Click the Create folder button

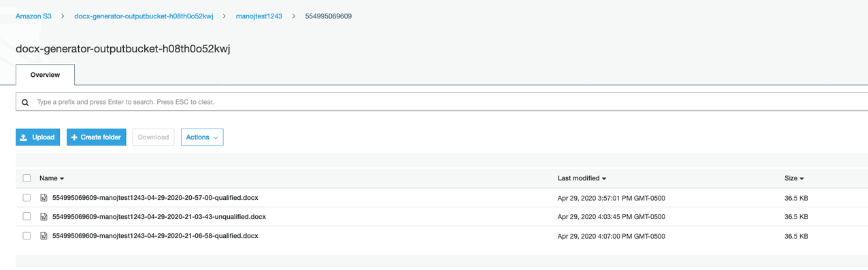pos(96,137)
